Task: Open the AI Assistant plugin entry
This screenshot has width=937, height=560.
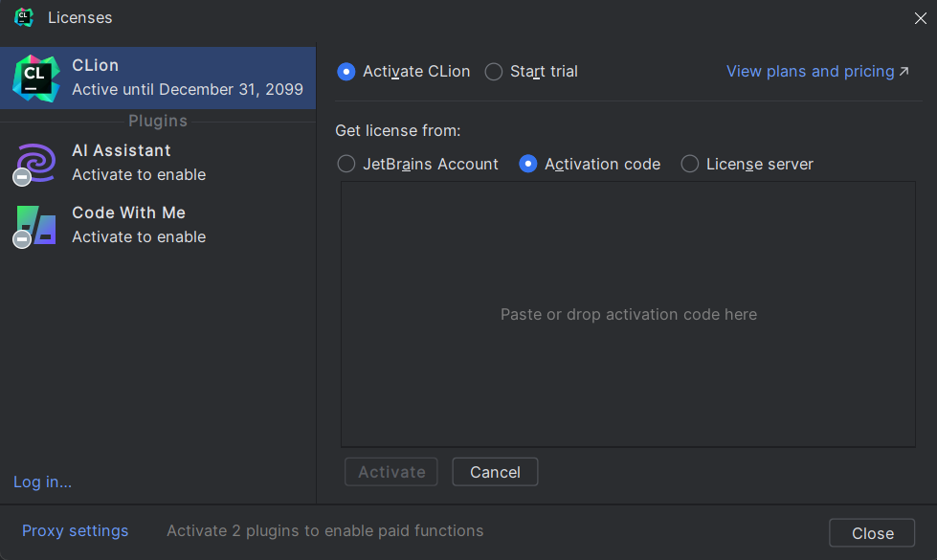Action: click(158, 163)
